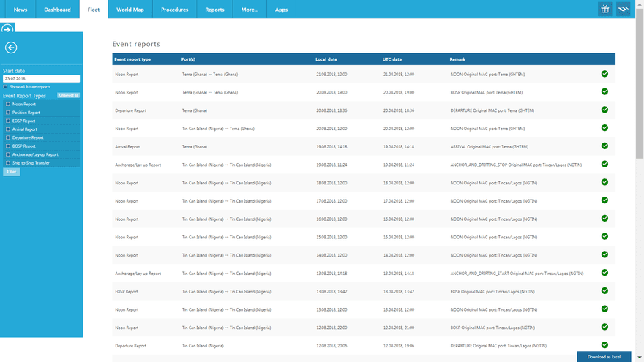The width and height of the screenshot is (644, 362).
Task: Toggle Departure Report filter checkbox
Action: [8, 138]
